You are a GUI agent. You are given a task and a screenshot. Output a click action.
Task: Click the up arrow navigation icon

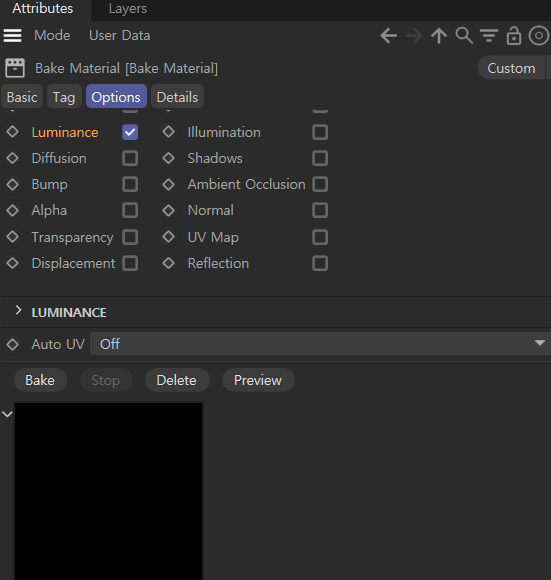pos(439,36)
